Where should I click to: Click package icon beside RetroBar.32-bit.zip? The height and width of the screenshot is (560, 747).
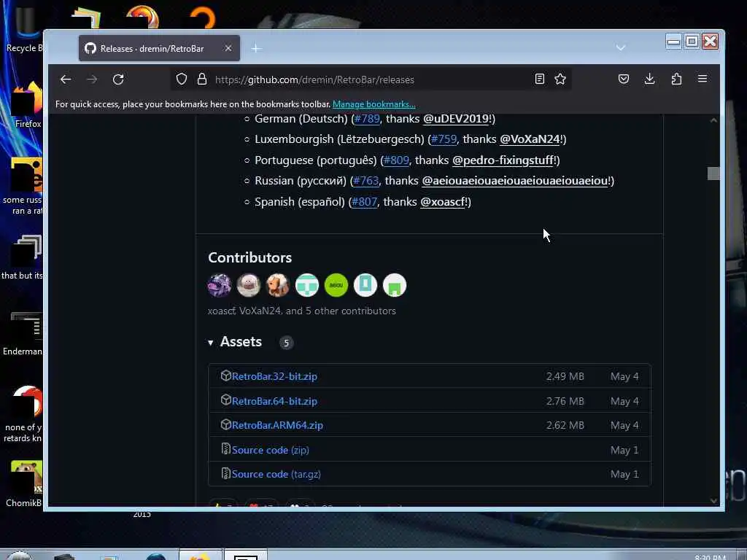pyautogui.click(x=226, y=376)
